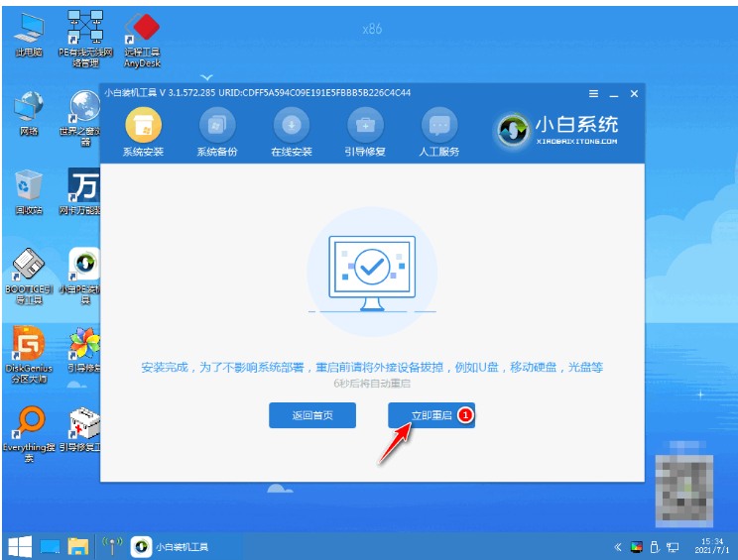Open the BOOTICE boot tool shortcut
The image size is (738, 560).
click(x=29, y=276)
